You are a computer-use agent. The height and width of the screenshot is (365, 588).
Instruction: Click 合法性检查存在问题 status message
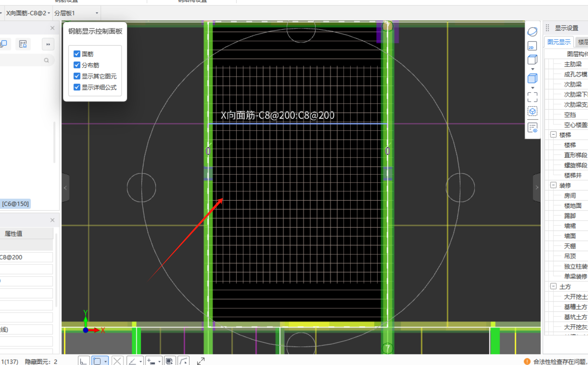pyautogui.click(x=560, y=361)
